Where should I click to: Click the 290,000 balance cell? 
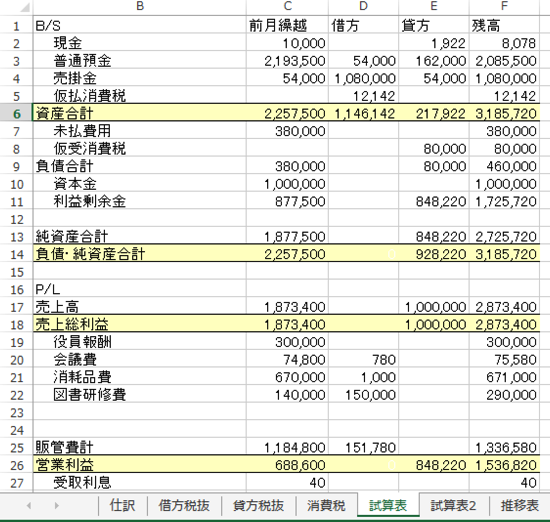(x=504, y=395)
